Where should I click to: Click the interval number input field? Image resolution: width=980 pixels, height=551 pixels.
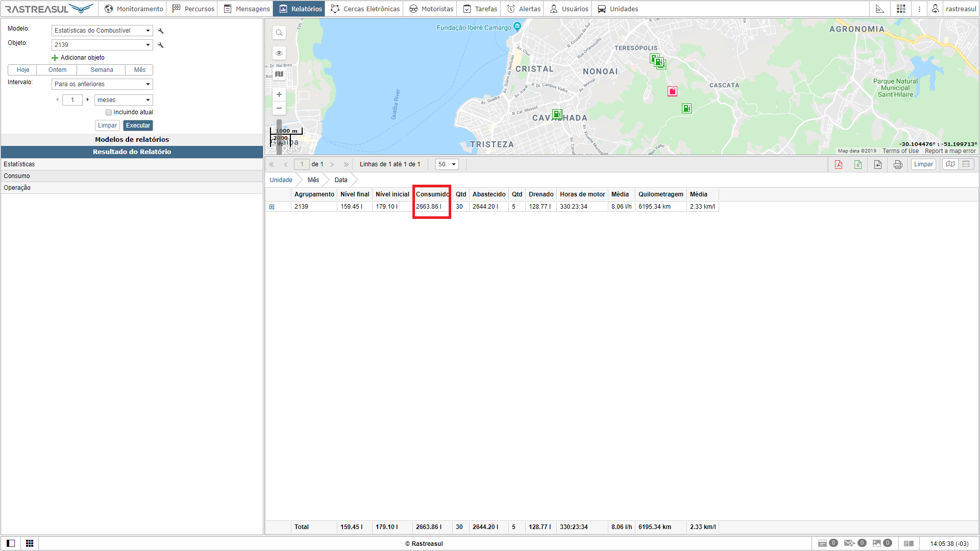pyautogui.click(x=72, y=100)
